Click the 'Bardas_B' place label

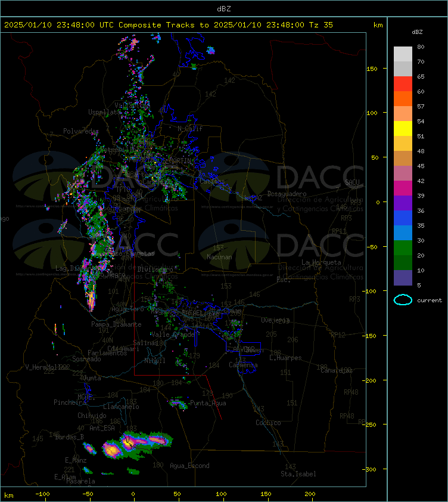pyautogui.click(x=70, y=438)
